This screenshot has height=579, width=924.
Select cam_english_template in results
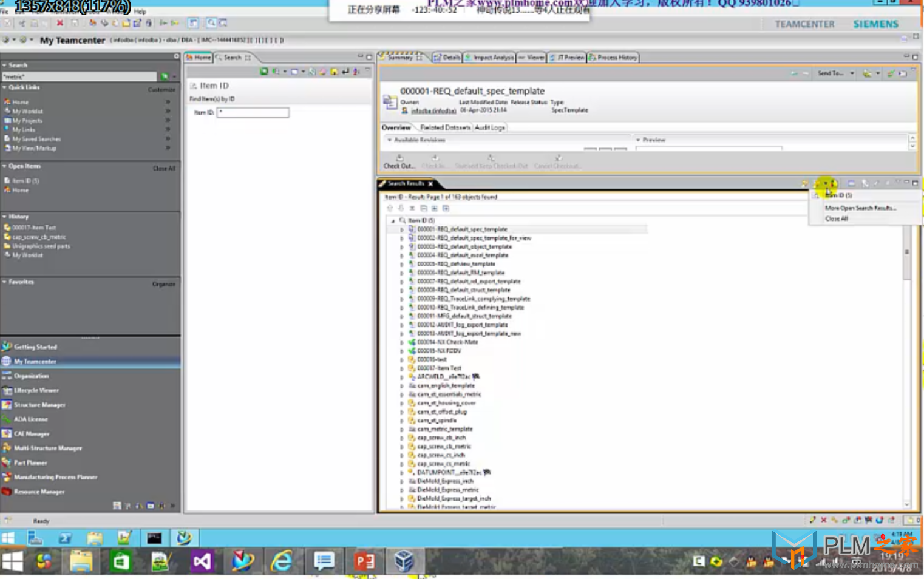tap(446, 386)
